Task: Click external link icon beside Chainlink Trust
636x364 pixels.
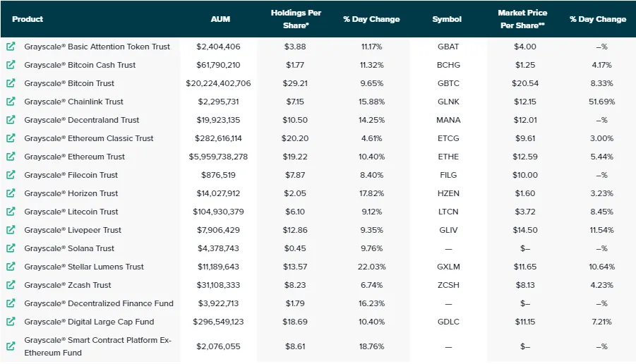Action: pyautogui.click(x=11, y=102)
